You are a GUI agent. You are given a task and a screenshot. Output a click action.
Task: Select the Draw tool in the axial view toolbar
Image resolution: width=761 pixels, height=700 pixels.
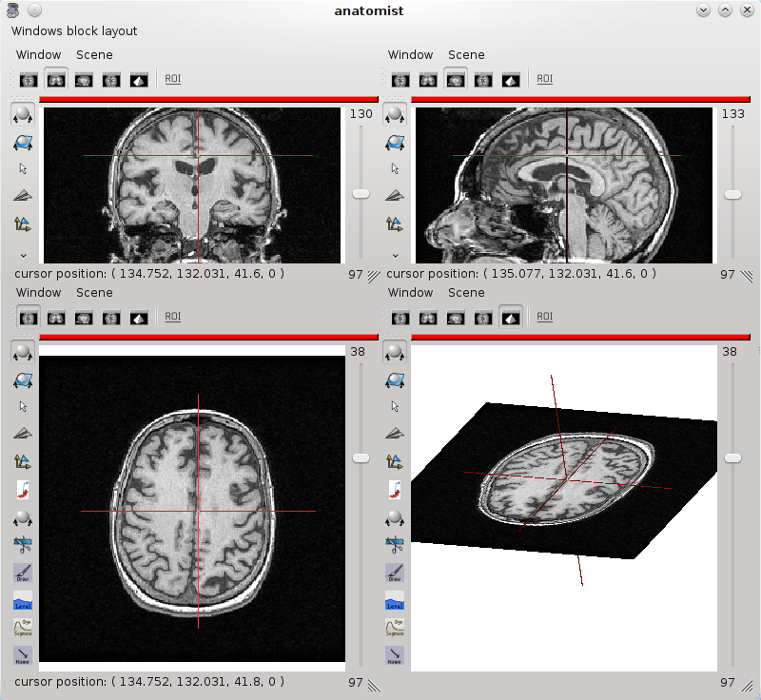click(x=22, y=573)
